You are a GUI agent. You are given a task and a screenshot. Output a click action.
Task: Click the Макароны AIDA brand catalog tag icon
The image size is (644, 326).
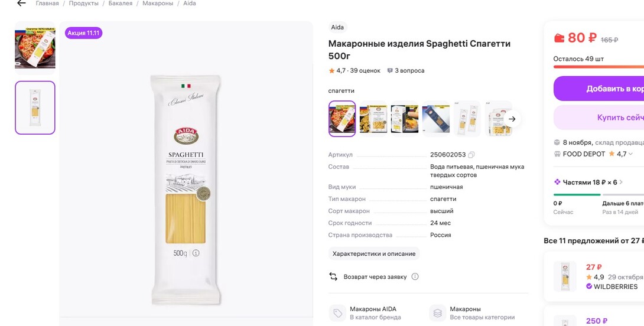[337, 313]
